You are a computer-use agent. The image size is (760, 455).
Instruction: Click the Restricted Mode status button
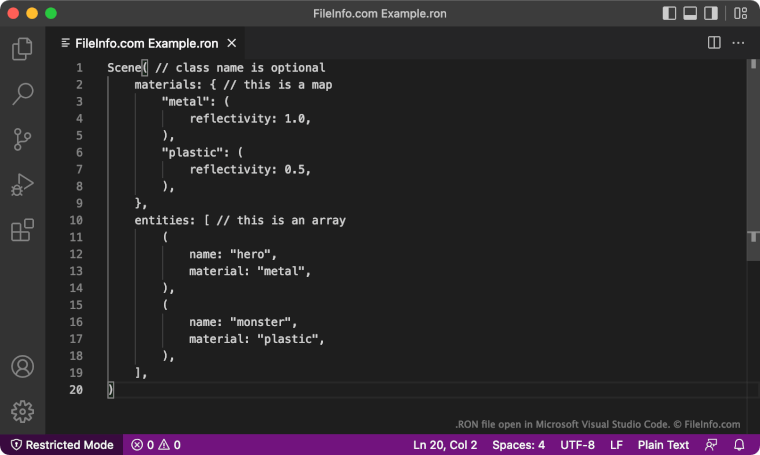pyautogui.click(x=60, y=445)
